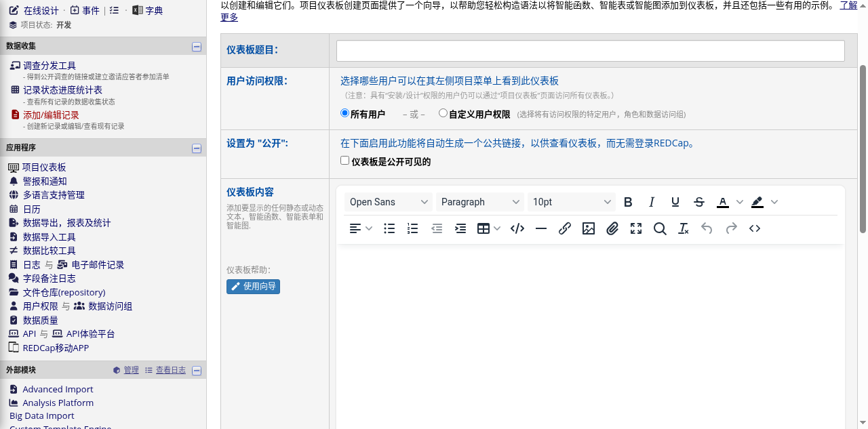Viewport: 868px width, 429px height.
Task: Attach a file with the paperclip icon
Action: [x=612, y=228]
